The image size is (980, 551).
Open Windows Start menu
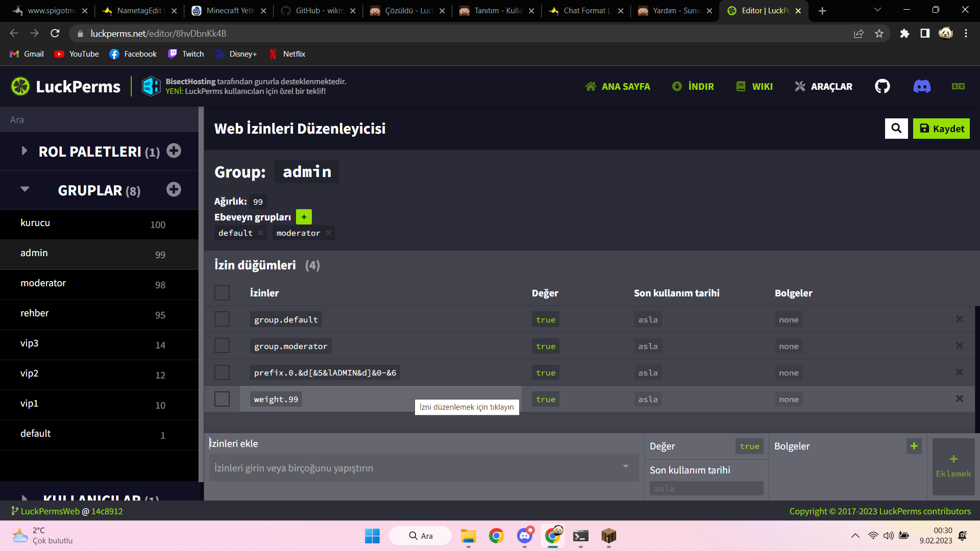pos(372,536)
